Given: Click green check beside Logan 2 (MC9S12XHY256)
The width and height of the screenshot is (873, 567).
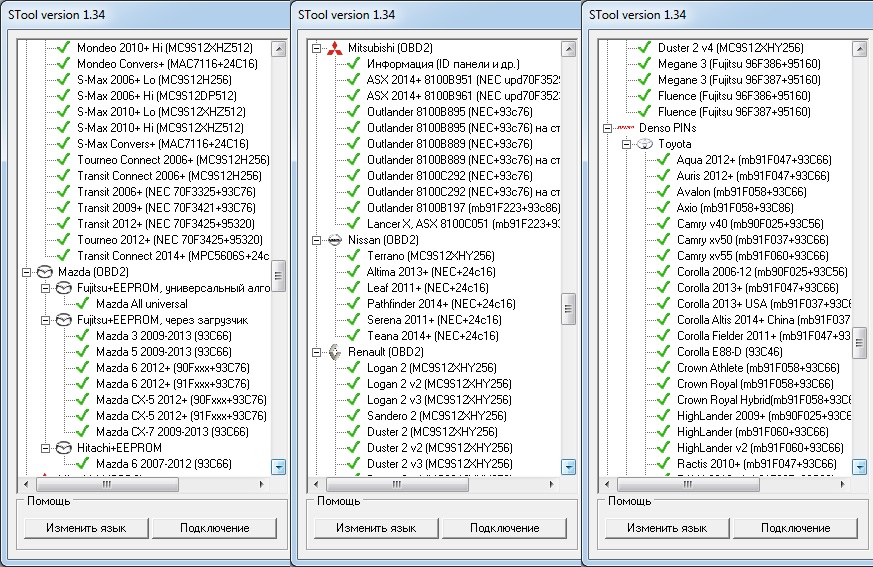Looking at the screenshot, I should tap(353, 368).
